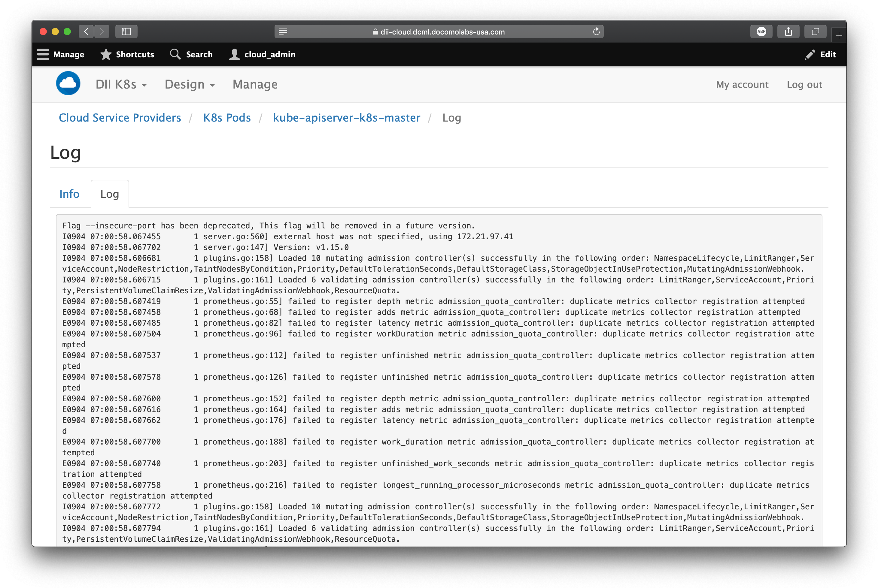The width and height of the screenshot is (878, 588).
Task: Open the Manage hamburger menu in admin bar
Action: point(60,54)
